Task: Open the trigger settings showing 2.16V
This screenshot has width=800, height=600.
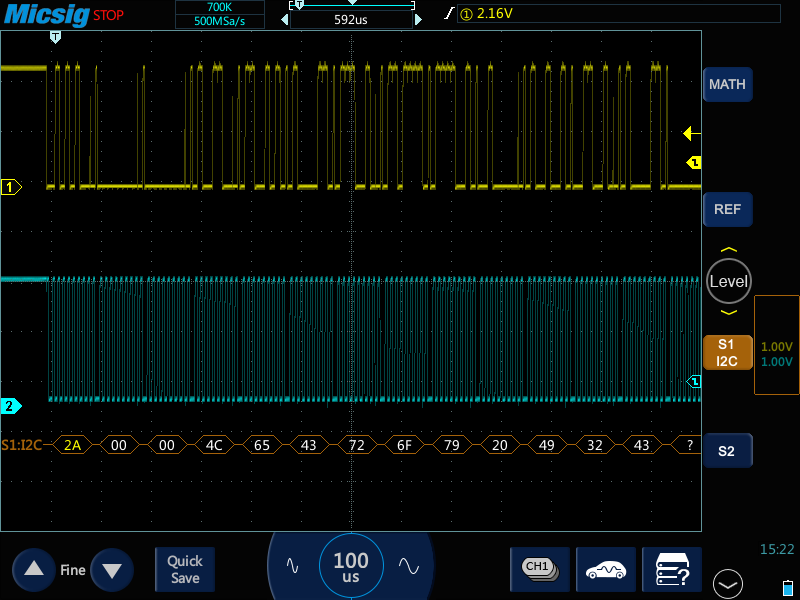Action: point(619,13)
